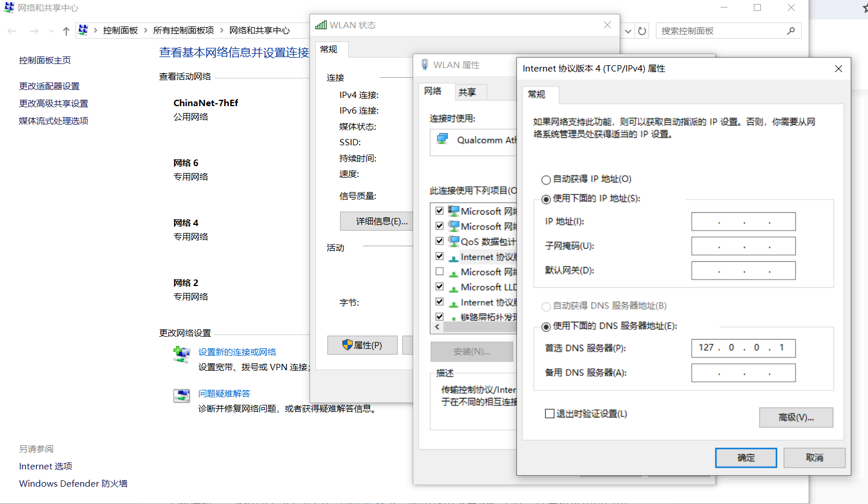The image size is (868, 504).
Task: Click 问题疑难解答 link
Action: pos(224,393)
